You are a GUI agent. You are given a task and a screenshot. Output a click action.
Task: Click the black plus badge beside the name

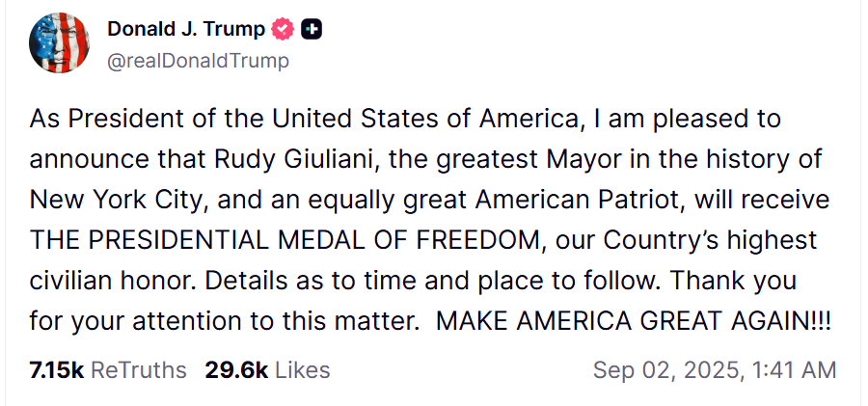pyautogui.click(x=311, y=30)
